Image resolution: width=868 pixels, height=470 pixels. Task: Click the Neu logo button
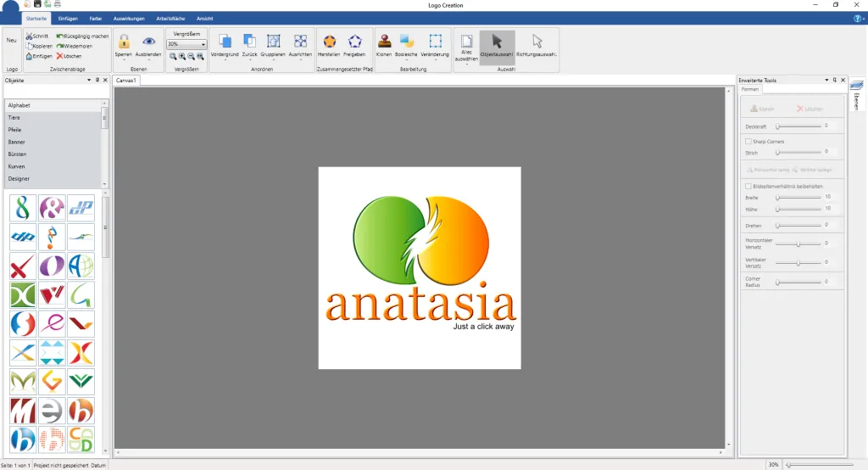[12, 41]
